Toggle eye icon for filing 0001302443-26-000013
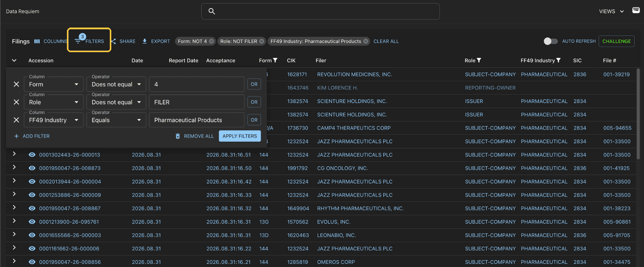This screenshot has width=644, height=267. tap(32, 155)
